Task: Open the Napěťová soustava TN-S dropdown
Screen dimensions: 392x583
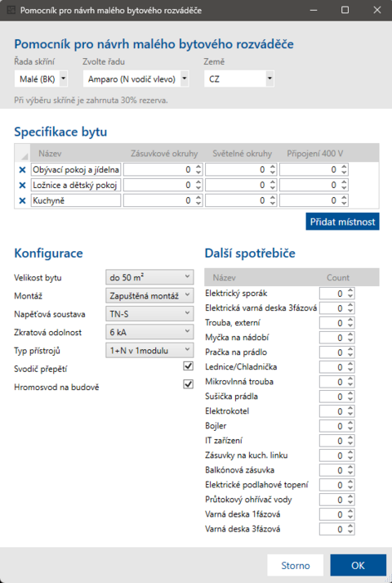Action: pyautogui.click(x=149, y=314)
